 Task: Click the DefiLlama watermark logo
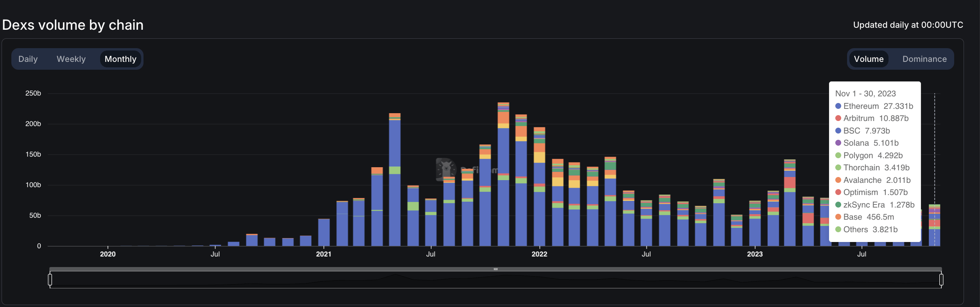tap(446, 169)
